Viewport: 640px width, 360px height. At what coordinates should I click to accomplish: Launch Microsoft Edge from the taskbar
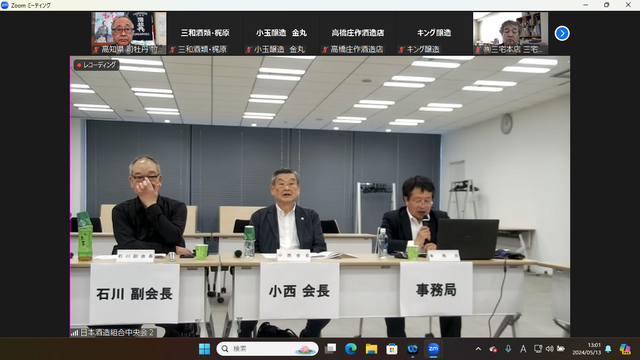[x=351, y=349]
